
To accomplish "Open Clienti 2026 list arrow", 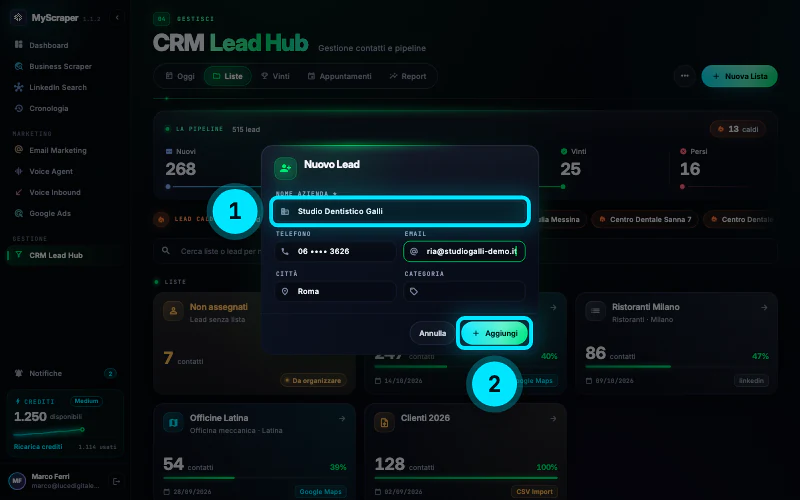I will click(553, 418).
